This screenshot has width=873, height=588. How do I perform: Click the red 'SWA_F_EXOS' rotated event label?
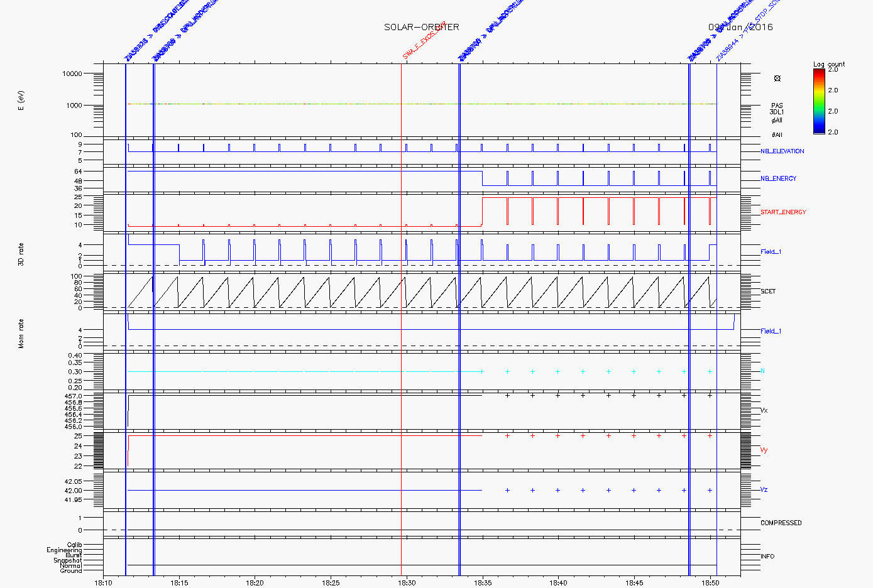click(x=424, y=40)
